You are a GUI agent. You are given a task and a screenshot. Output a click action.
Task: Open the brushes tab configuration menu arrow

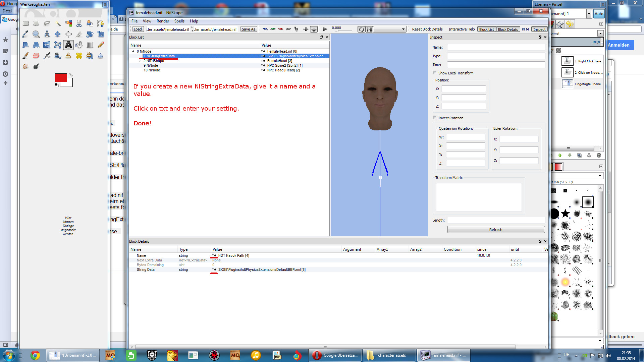click(601, 166)
